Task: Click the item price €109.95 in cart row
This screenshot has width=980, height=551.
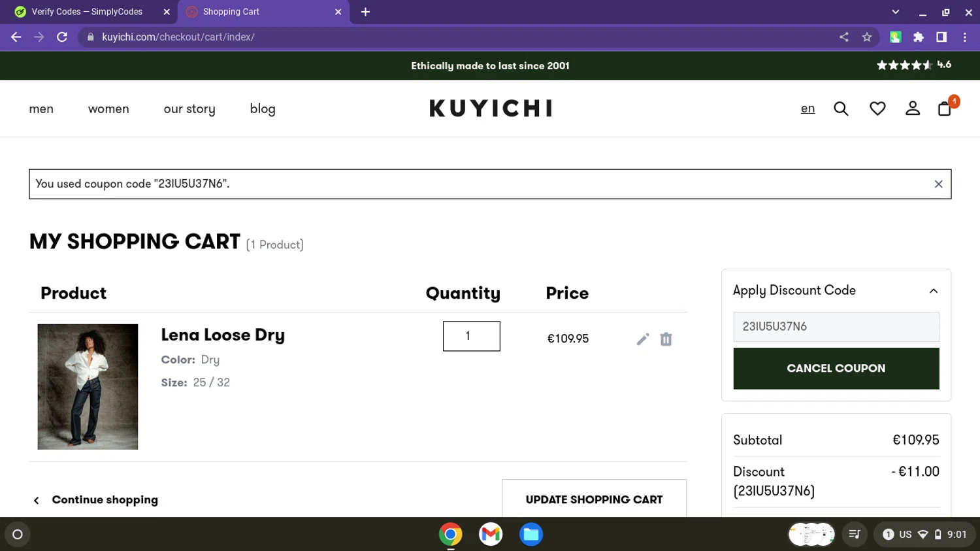Action: click(x=568, y=339)
